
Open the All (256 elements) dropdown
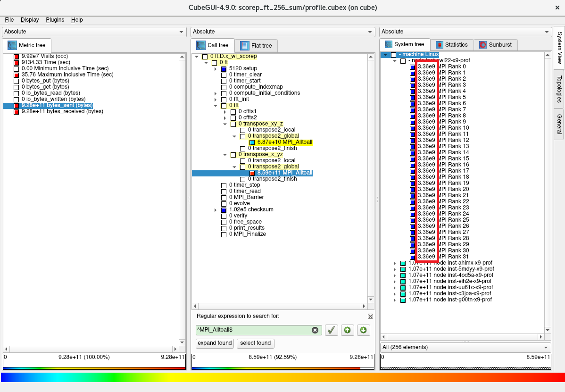tap(465, 347)
